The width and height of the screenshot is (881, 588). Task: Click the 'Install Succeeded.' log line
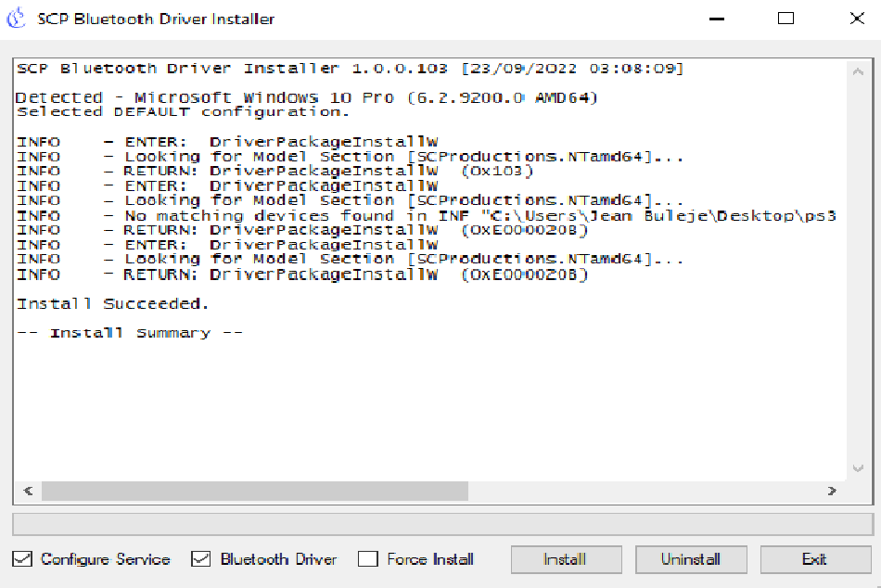pos(112,304)
